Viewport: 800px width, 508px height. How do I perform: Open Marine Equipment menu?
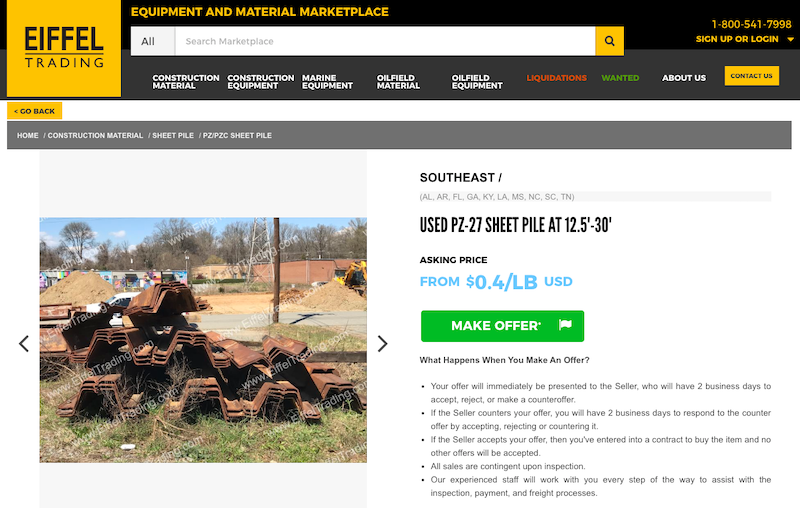pyautogui.click(x=327, y=82)
